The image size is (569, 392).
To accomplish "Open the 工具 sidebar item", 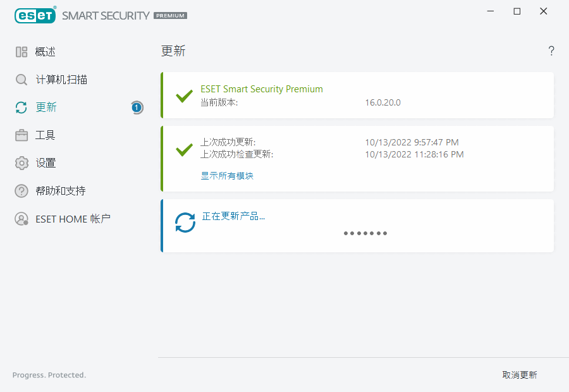I will pos(46,135).
